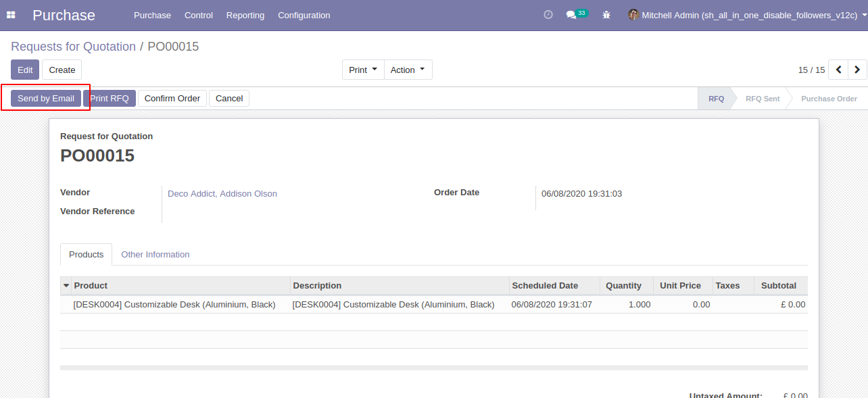Open the Reporting menu
Image resolution: width=868 pixels, height=398 pixels.
coord(245,15)
